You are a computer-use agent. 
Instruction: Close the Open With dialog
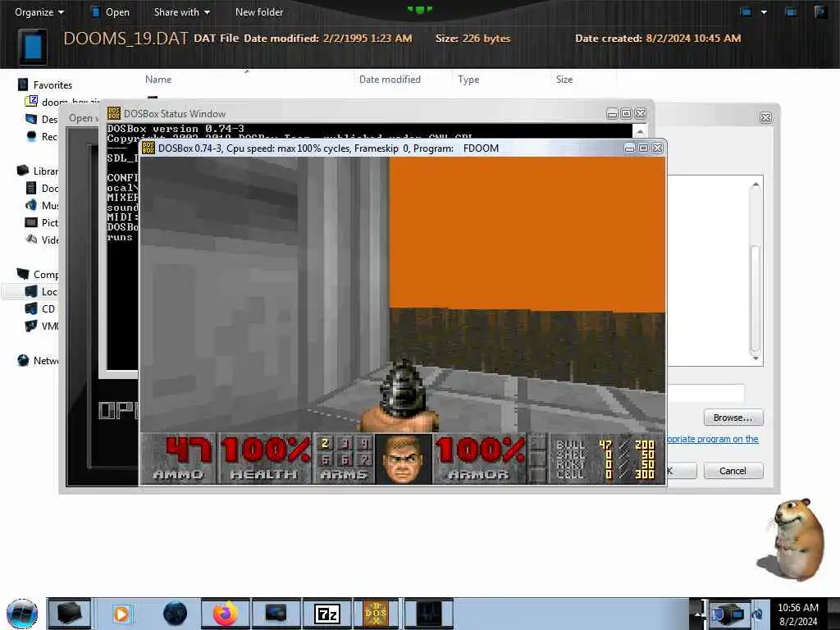click(765, 117)
